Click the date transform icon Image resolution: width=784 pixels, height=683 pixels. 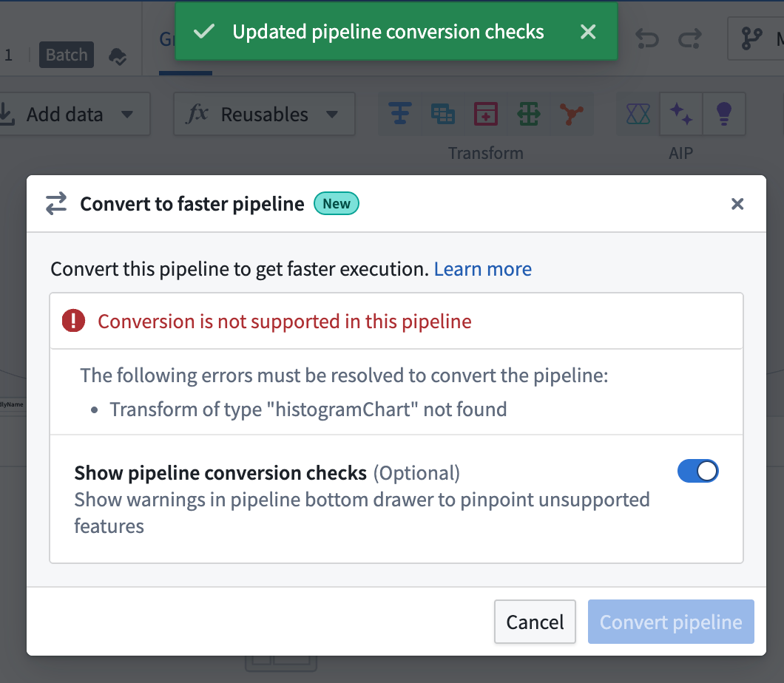tap(484, 114)
